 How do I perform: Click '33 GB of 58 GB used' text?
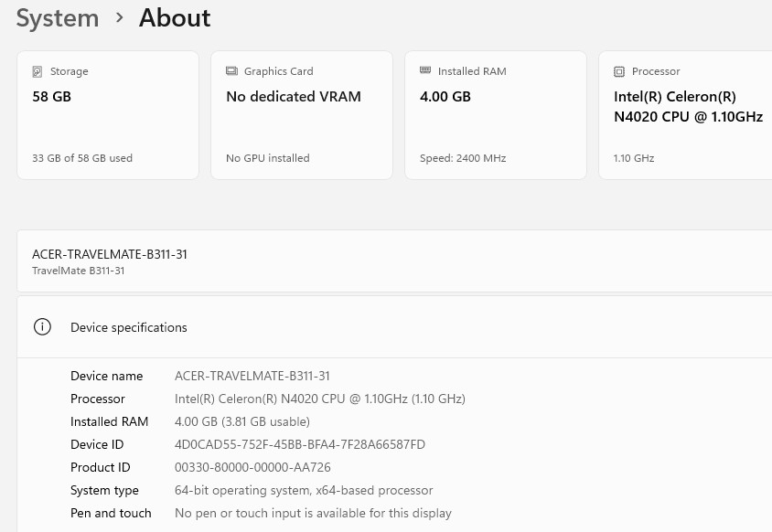pos(82,158)
